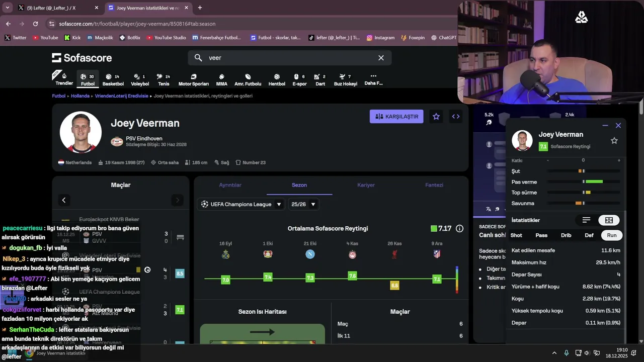Open VriendenLoterij Eredivisie breadcrumb link
Image resolution: width=644 pixels, height=362 pixels.
click(121, 96)
